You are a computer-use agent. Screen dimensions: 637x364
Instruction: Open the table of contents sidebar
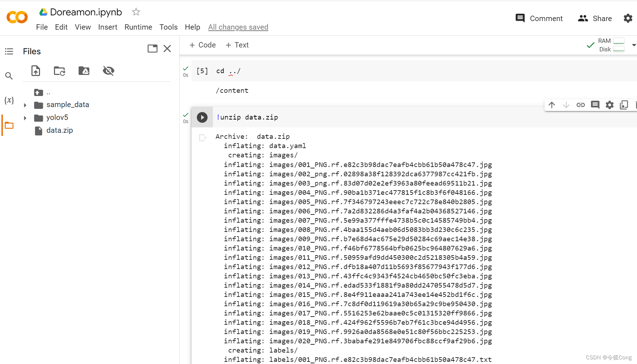click(9, 51)
